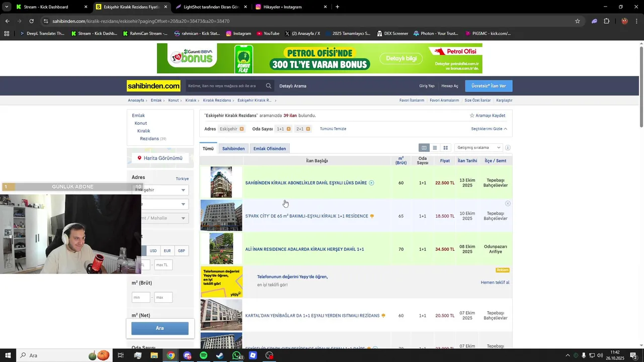
Task: Click Tümünü Temizle to clear filters
Action: pyautogui.click(x=333, y=129)
